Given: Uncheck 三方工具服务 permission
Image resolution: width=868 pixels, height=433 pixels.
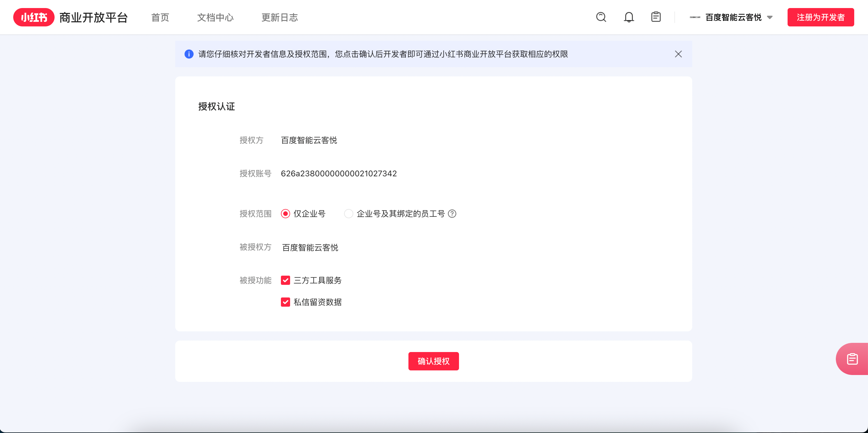Looking at the screenshot, I should point(286,280).
